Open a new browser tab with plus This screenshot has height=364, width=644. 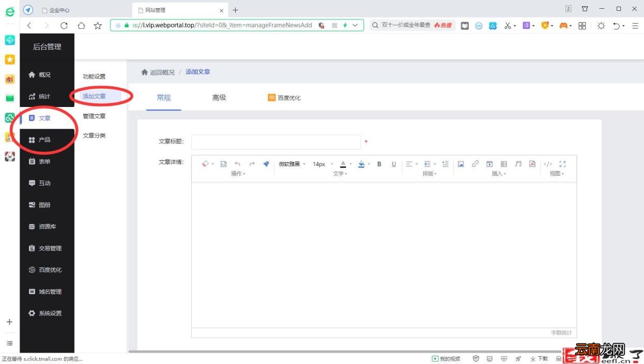[236, 10]
